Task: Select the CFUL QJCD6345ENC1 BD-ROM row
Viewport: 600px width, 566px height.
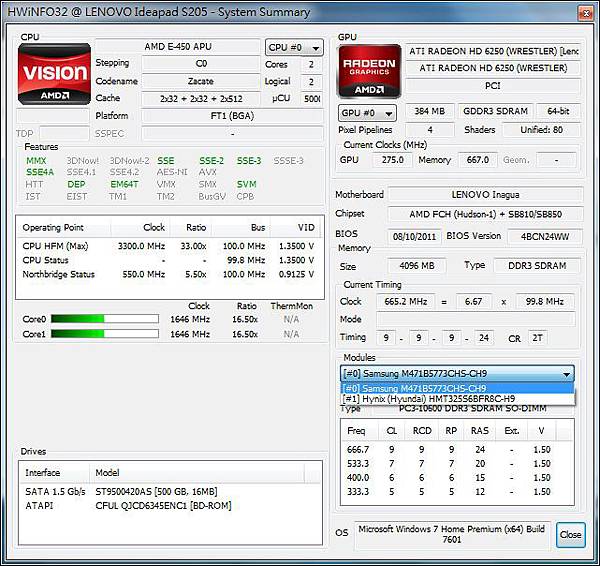Action: pos(170,506)
